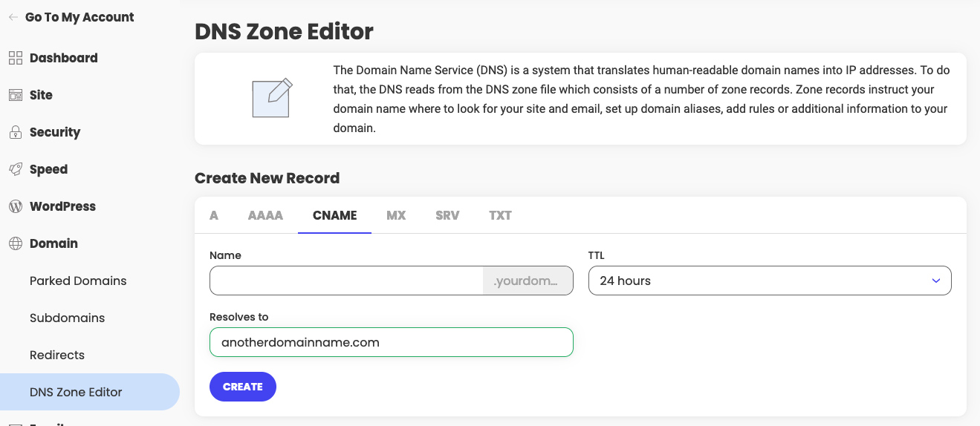980x426 pixels.
Task: Click the back arrow beside Go To My Account
Action: coord(13,17)
